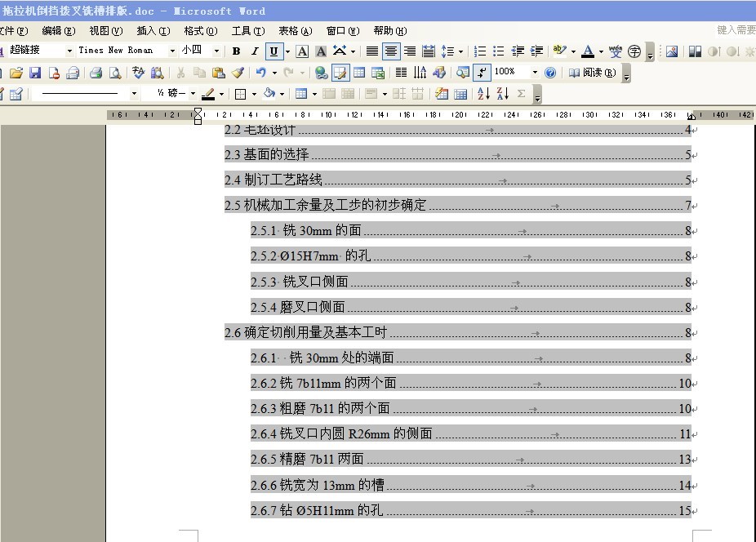This screenshot has height=542, width=756.
Task: Open the 编辑(E) menu
Action: pos(58,31)
